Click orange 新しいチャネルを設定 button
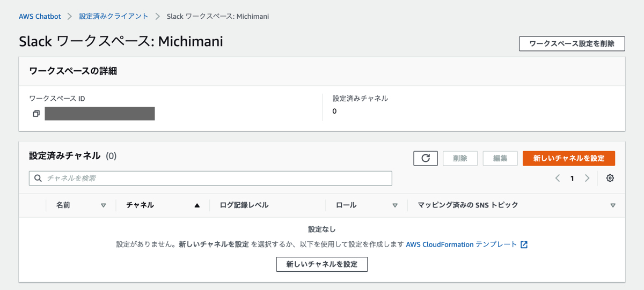 click(569, 158)
